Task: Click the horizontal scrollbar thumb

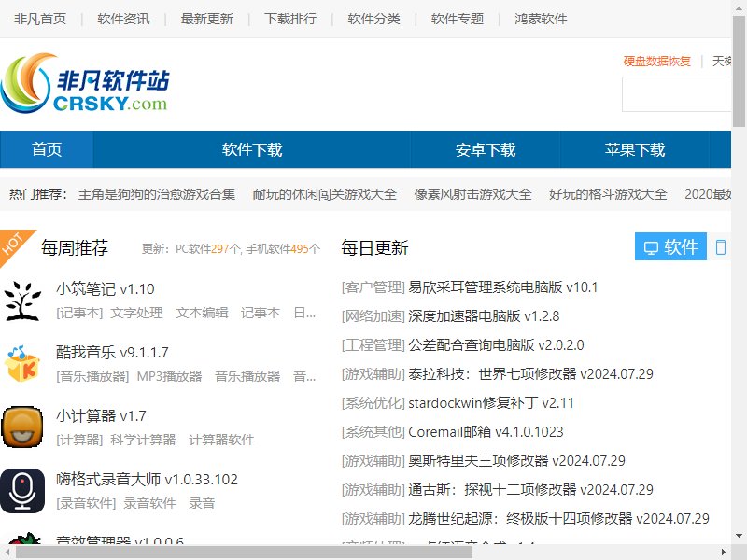Action: [x=244, y=553]
